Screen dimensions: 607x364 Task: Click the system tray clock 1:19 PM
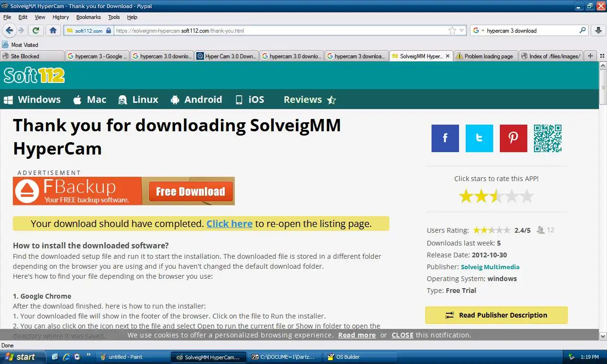coord(589,357)
